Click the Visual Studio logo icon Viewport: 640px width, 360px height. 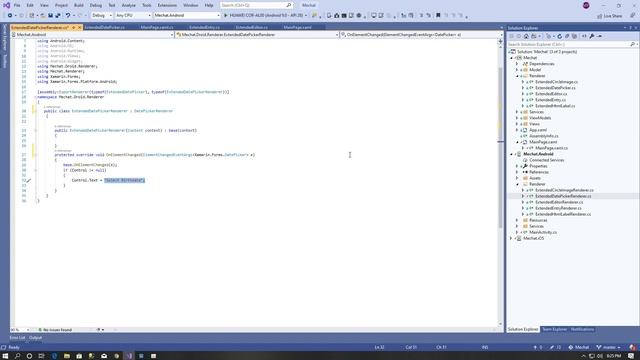pyautogui.click(x=6, y=5)
